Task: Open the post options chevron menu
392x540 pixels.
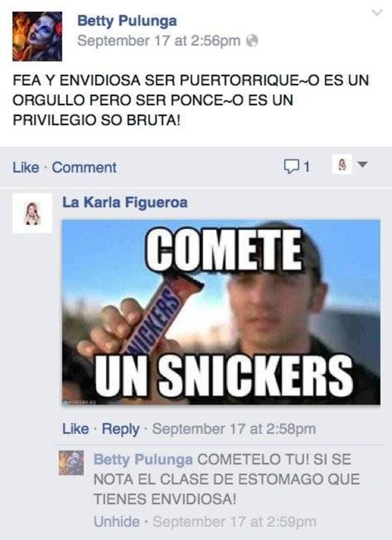Action: pyautogui.click(x=378, y=13)
